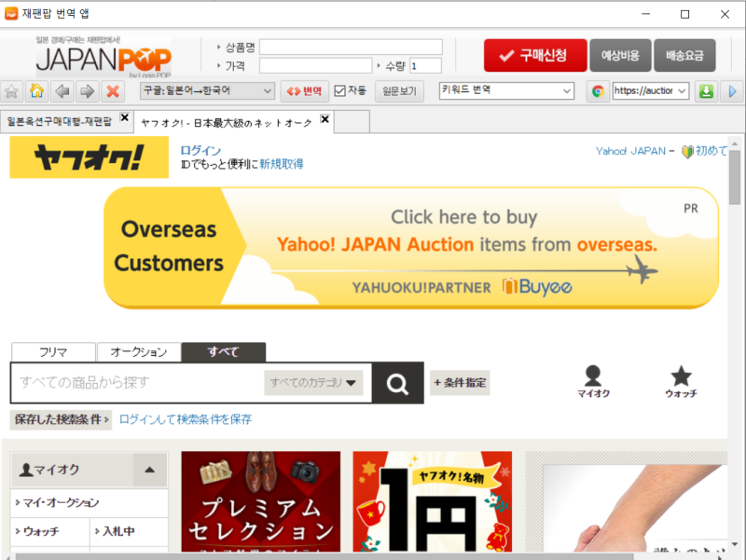Expand the URL address dropdown

pos(683,90)
